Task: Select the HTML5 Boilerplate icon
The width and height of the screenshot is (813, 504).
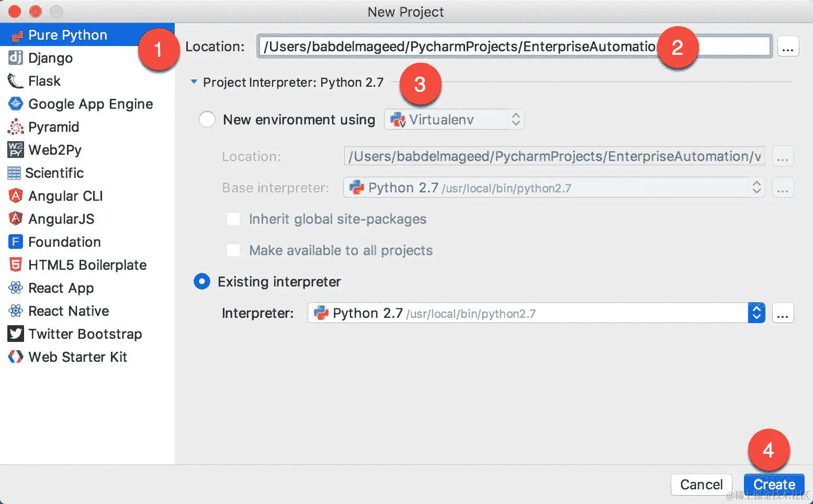Action: [x=16, y=265]
